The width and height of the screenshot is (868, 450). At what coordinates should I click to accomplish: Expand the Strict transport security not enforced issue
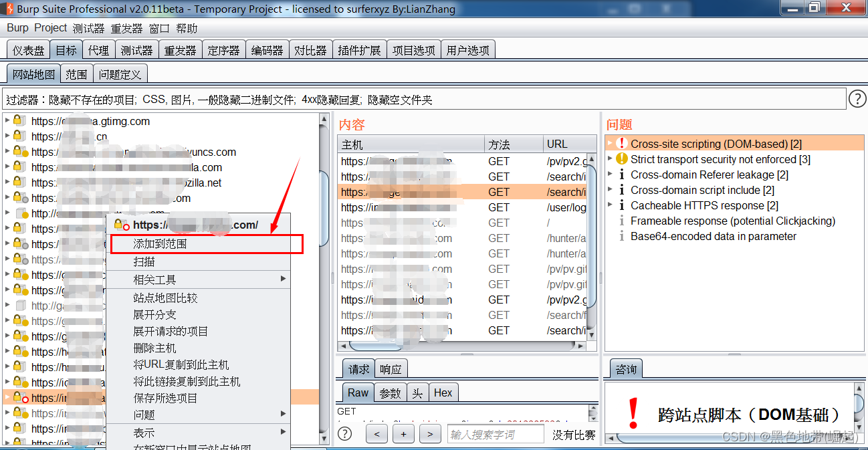[610, 159]
